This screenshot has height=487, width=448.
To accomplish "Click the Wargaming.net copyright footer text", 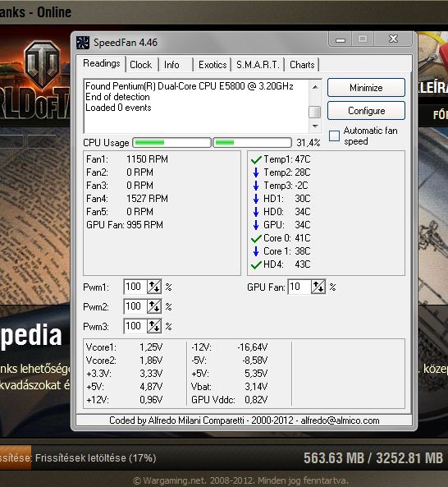I will 240,480.
